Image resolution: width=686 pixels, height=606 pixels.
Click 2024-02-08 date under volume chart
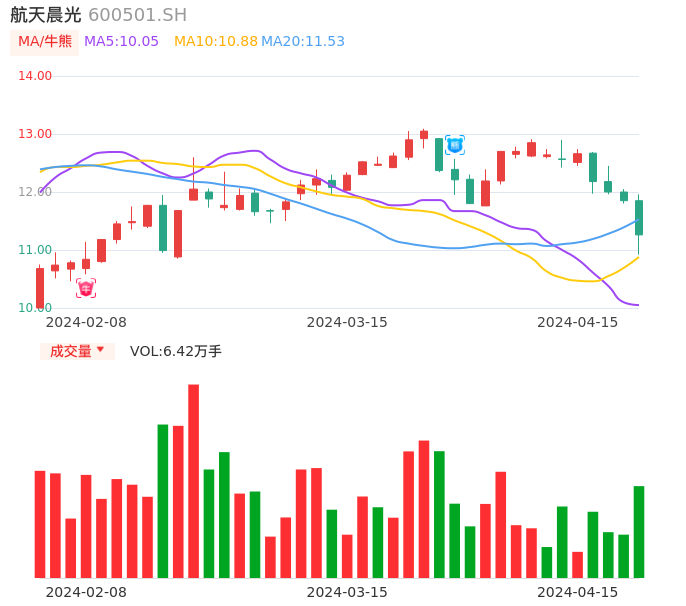(x=86, y=592)
